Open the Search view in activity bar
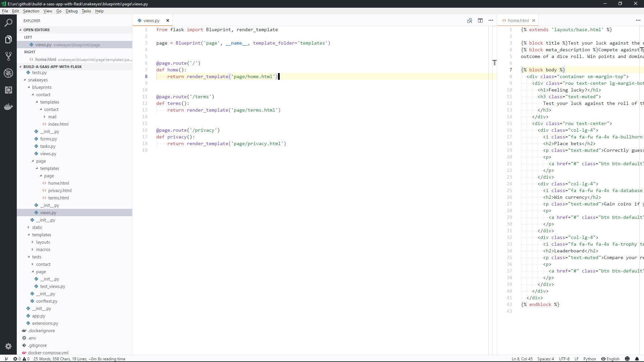 click(x=8, y=23)
